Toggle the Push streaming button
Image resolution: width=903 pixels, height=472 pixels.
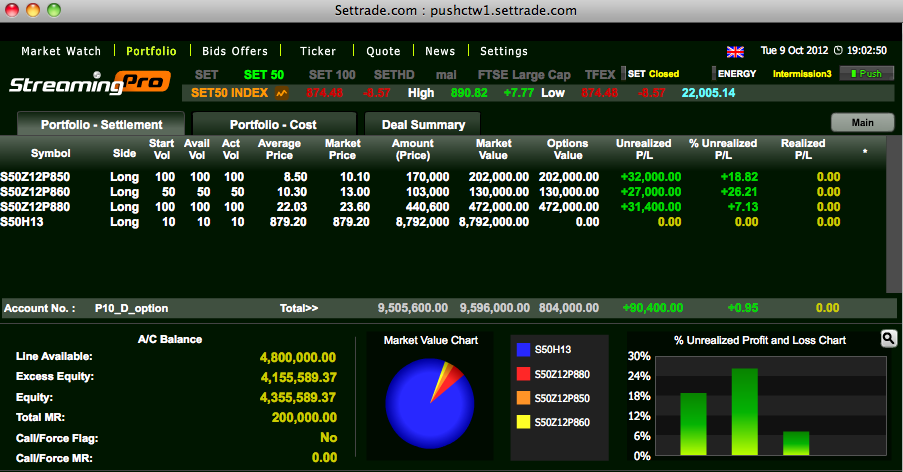(x=867, y=74)
